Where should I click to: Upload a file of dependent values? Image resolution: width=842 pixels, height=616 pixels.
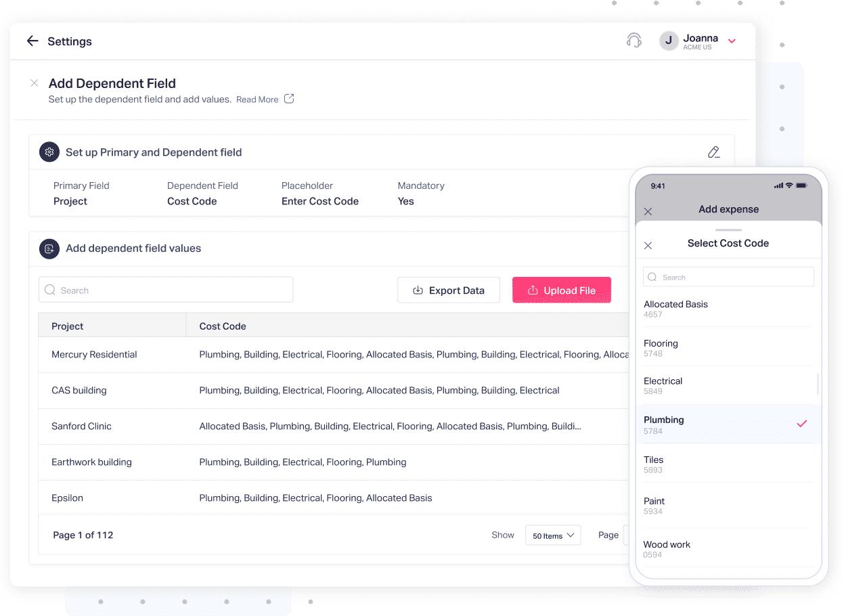[x=562, y=290]
